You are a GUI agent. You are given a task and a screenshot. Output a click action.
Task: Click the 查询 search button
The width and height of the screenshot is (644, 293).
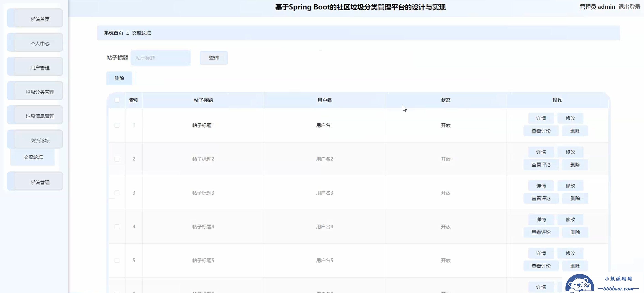214,58
